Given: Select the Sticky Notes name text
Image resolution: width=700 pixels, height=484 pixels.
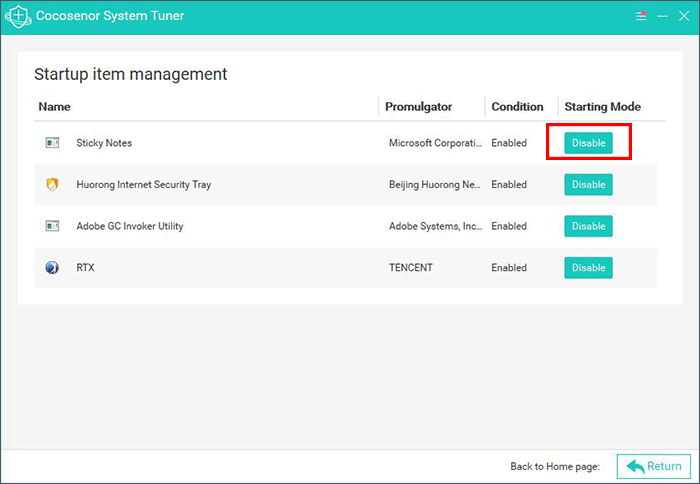Looking at the screenshot, I should point(104,143).
